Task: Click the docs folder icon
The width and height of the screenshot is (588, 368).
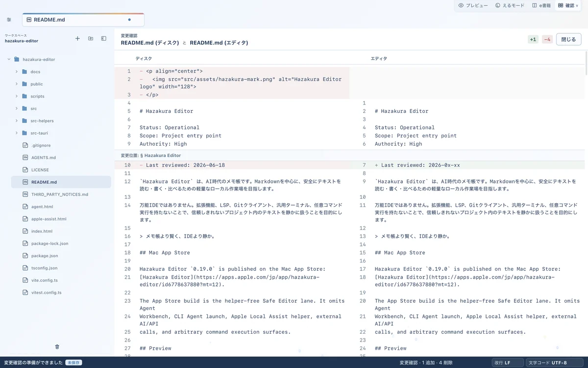Action: pos(24,72)
